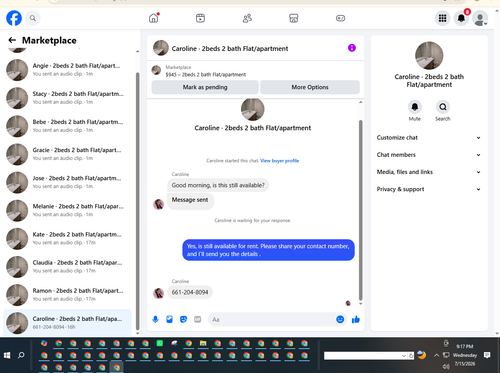The height and width of the screenshot is (373, 500).
Task: Search within conversation icon
Action: click(x=443, y=107)
